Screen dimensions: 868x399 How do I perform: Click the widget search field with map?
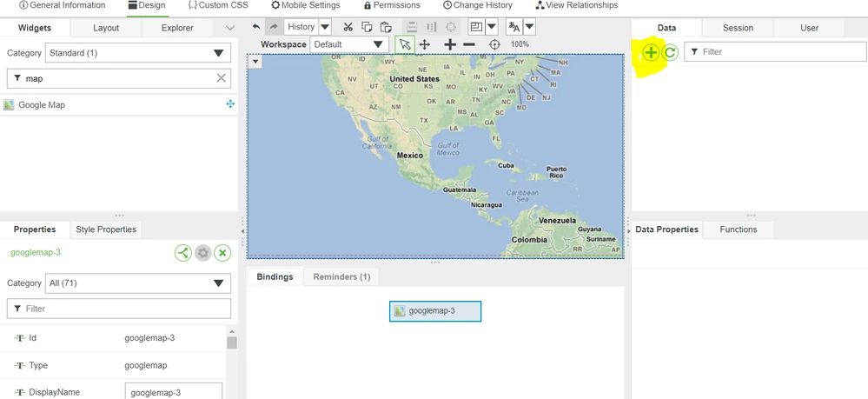pos(118,79)
